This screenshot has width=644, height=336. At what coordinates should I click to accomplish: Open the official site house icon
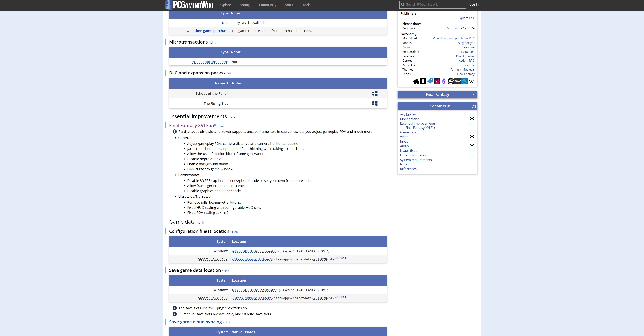click(x=416, y=82)
